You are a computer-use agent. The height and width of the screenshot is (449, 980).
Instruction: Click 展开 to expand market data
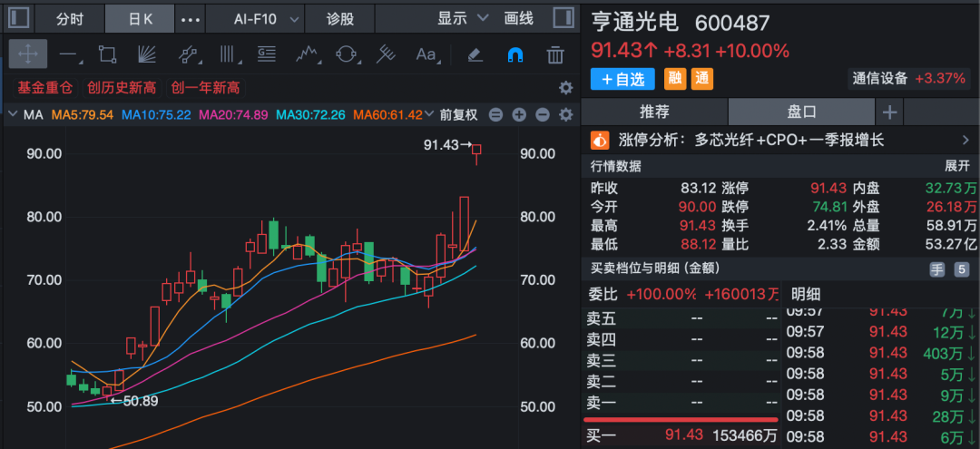coord(957,167)
